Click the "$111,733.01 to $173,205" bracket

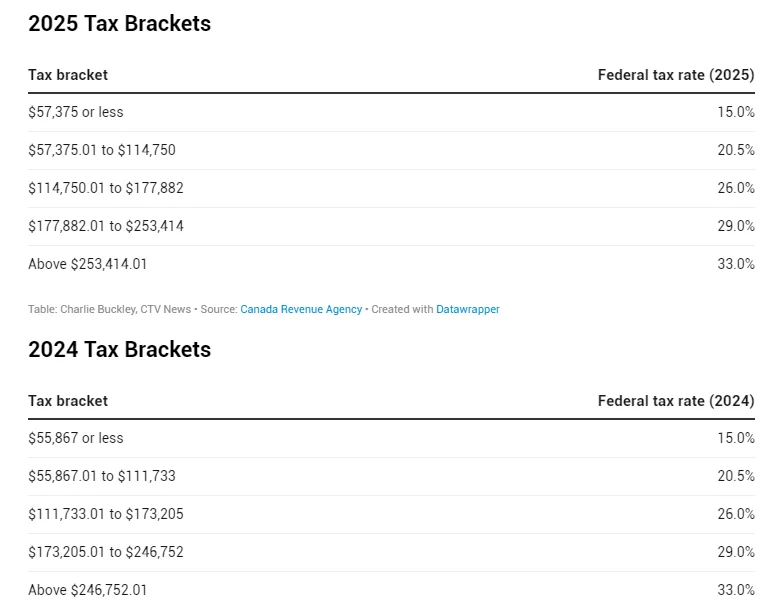(106, 515)
